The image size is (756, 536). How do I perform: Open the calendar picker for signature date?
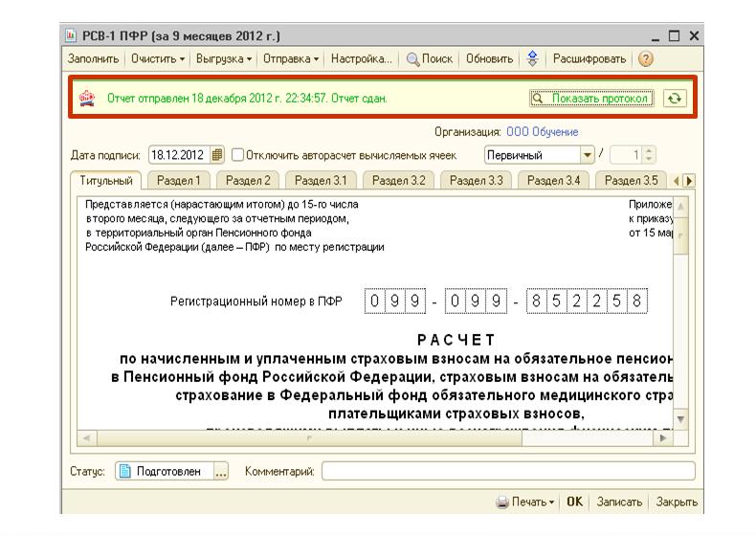[x=217, y=155]
